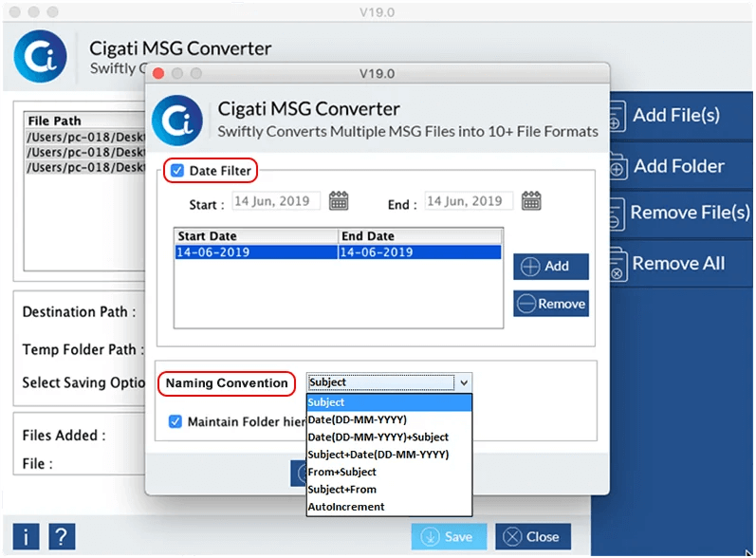Select the 14-06-2019 Start Date cell
756x558 pixels.
coord(256,251)
